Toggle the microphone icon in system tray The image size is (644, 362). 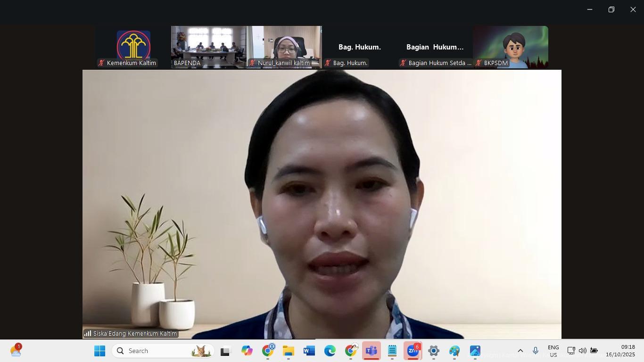pos(535,351)
